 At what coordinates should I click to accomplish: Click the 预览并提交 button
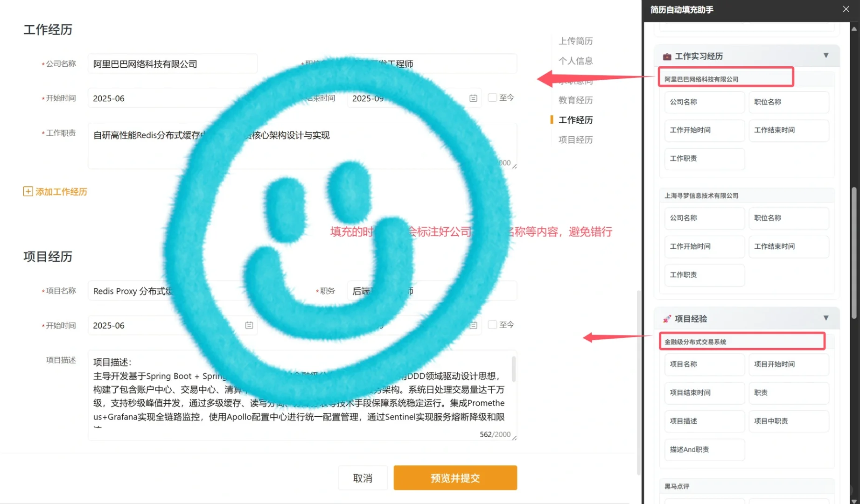tap(454, 477)
